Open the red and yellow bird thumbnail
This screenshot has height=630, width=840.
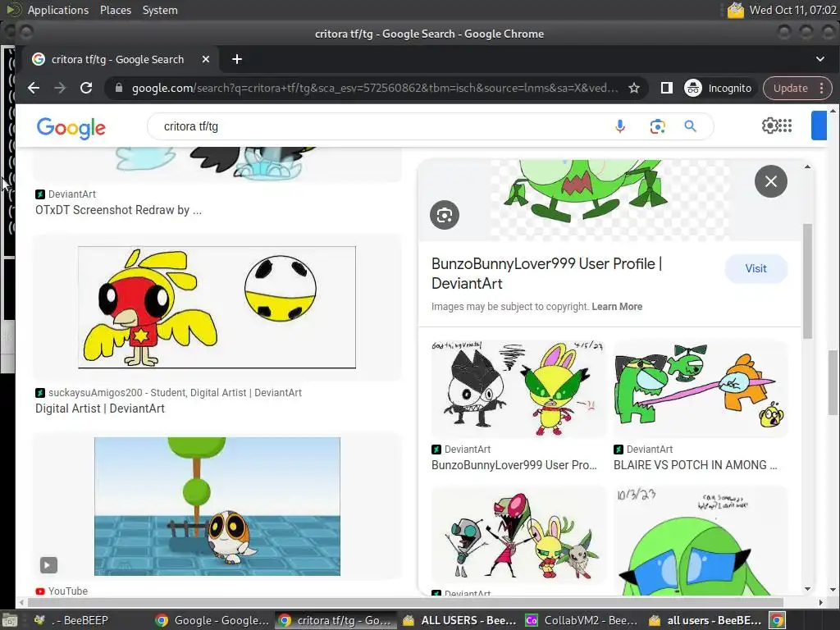[x=217, y=307]
